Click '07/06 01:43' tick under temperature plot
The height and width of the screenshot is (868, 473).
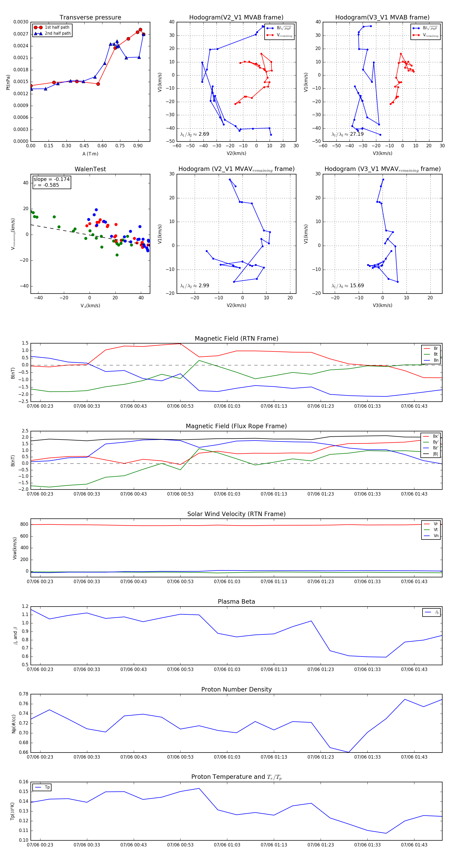(414, 845)
